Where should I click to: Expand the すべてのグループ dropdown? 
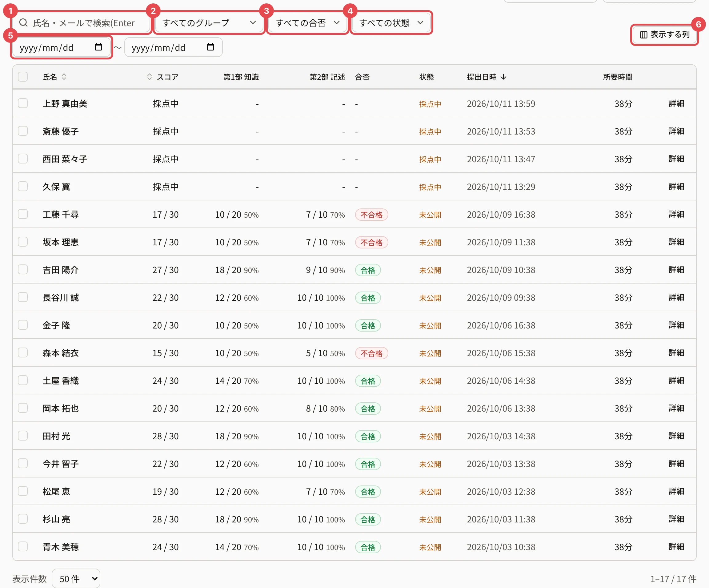209,23
